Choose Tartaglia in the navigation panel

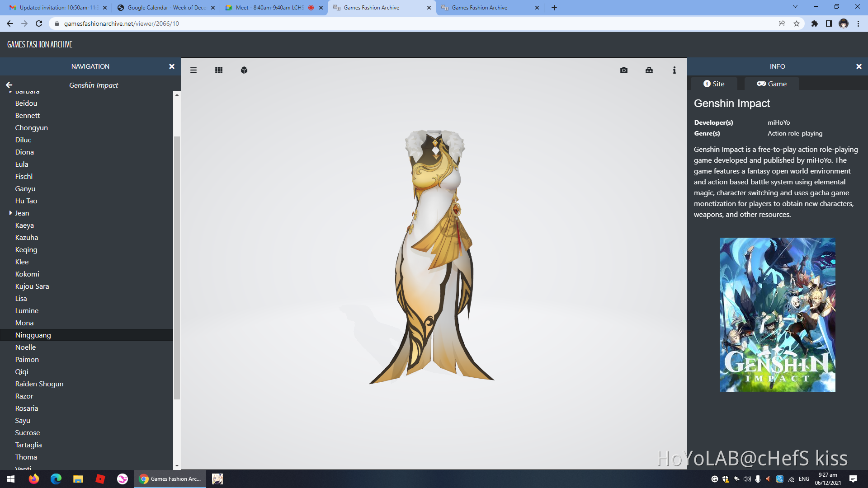(x=28, y=445)
